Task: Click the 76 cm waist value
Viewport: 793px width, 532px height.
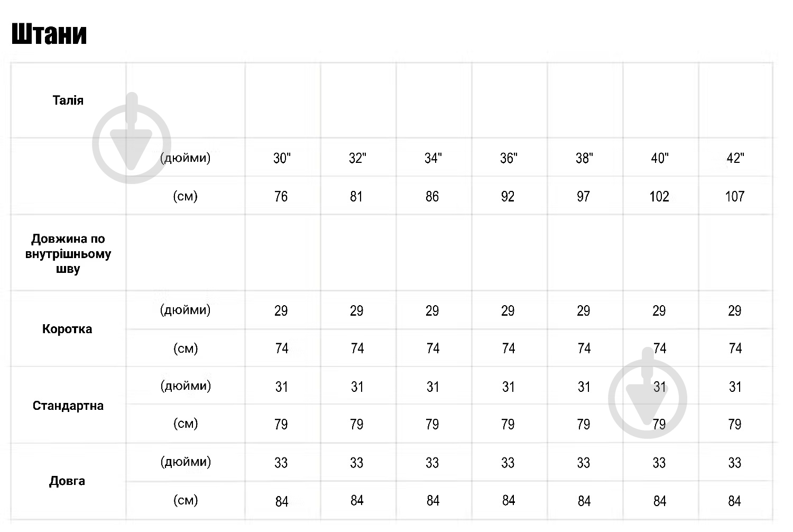Action: (x=281, y=197)
